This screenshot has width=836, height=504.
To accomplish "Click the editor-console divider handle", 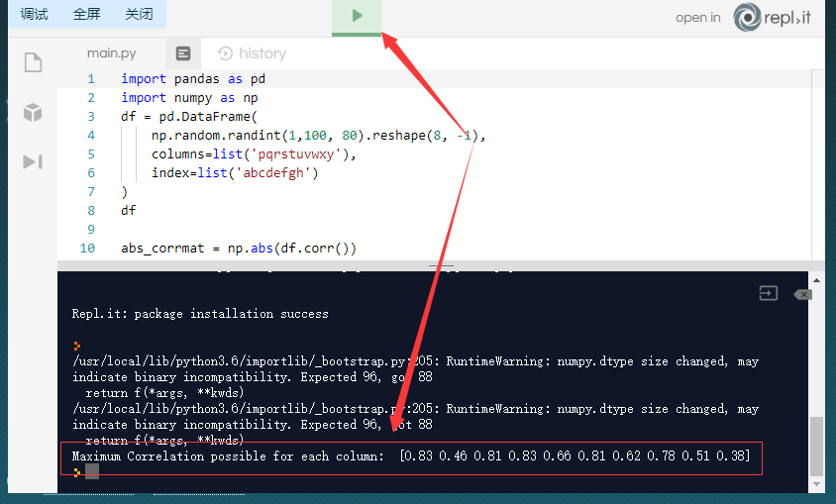I will pyautogui.click(x=442, y=265).
